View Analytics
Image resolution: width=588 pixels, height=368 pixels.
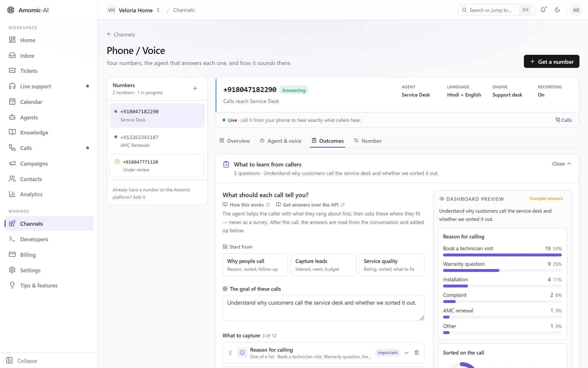coord(49,194)
